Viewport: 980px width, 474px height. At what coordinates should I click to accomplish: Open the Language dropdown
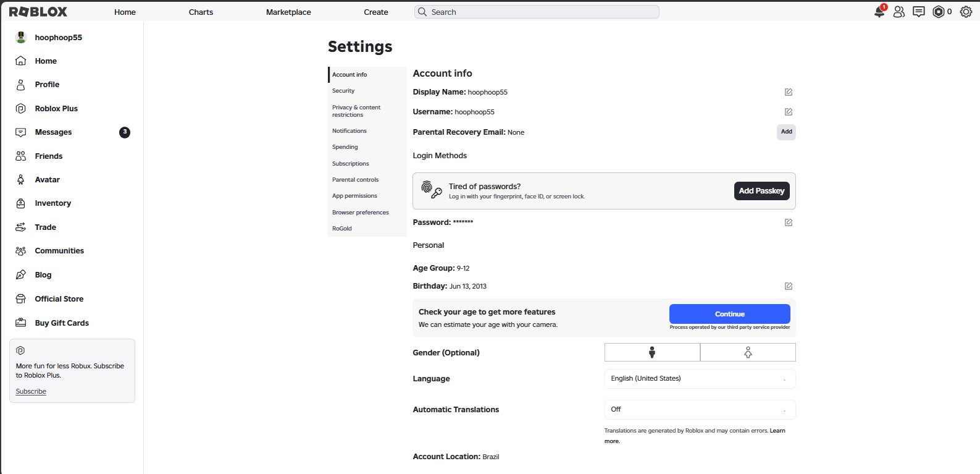(x=700, y=379)
